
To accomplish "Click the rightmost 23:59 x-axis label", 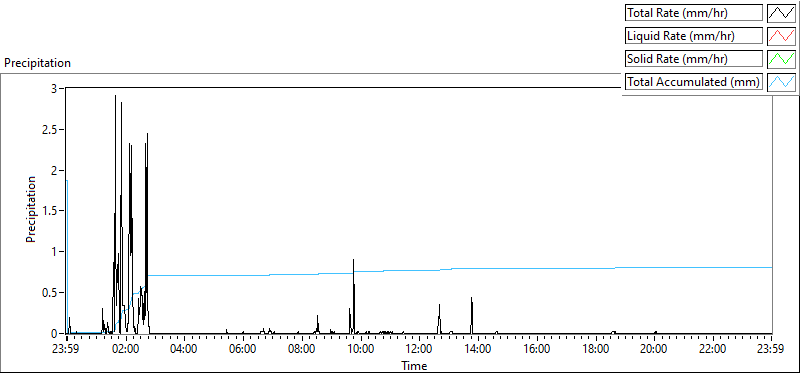I will [771, 350].
